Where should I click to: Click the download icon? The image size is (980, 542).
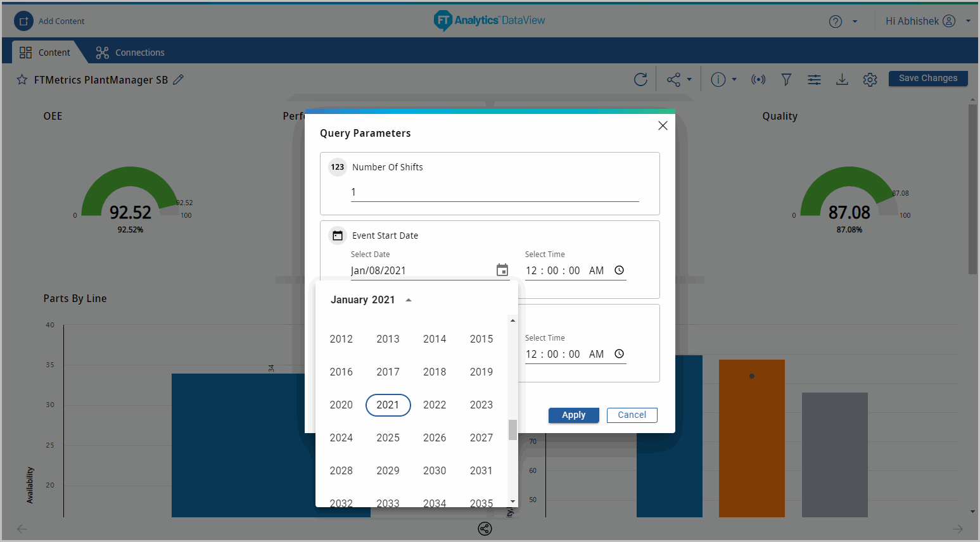coord(842,79)
